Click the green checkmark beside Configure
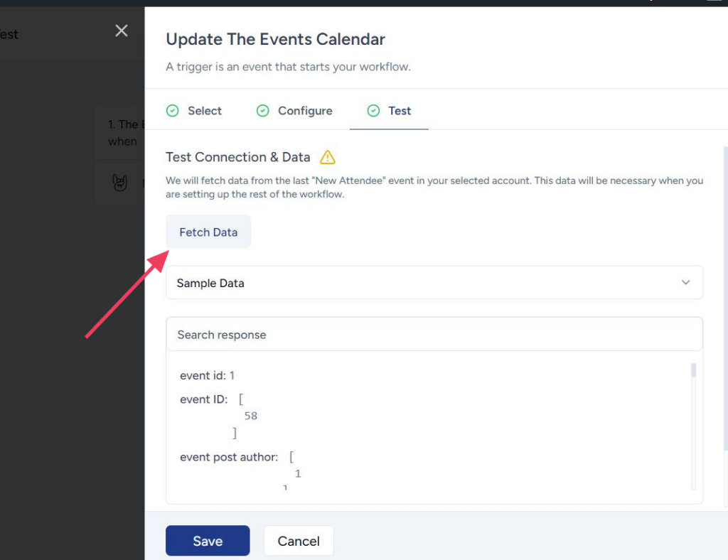This screenshot has width=728, height=560. click(262, 111)
